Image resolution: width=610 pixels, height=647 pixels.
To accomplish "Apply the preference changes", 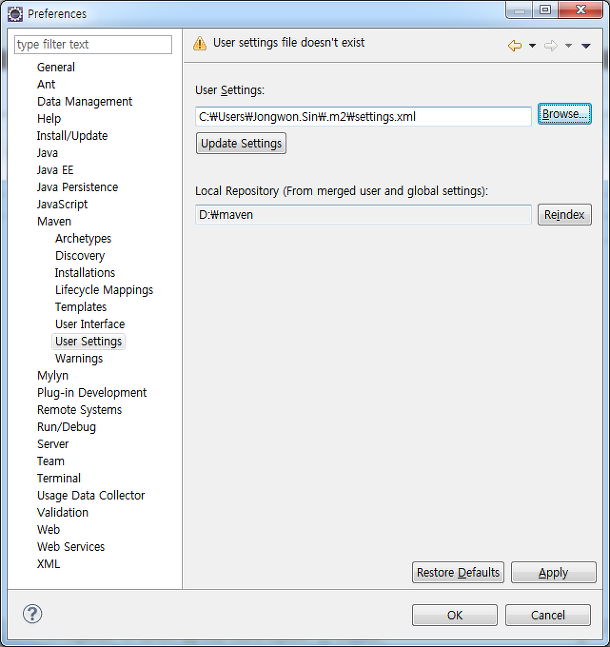I will click(x=553, y=572).
